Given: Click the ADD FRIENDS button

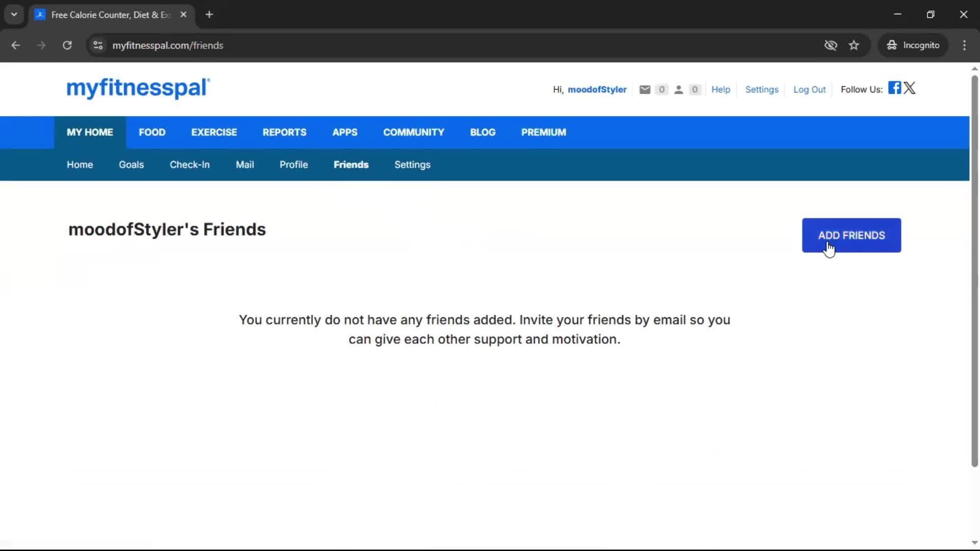Looking at the screenshot, I should (x=851, y=236).
